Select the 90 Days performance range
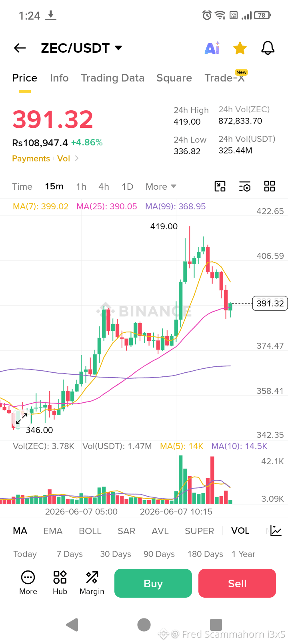Image resolution: width=288 pixels, height=644 pixels. click(x=159, y=554)
